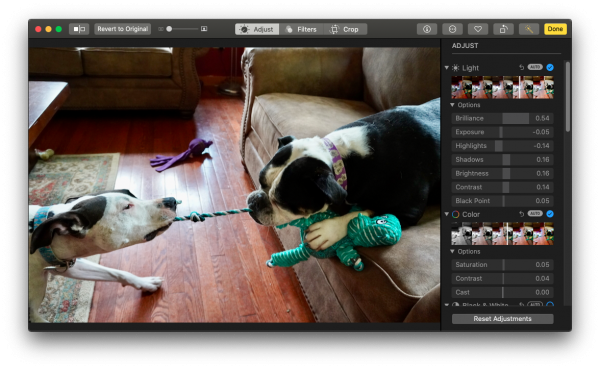Switch to the Filters tab
Viewport: 600px width, 369px height.
click(x=301, y=29)
